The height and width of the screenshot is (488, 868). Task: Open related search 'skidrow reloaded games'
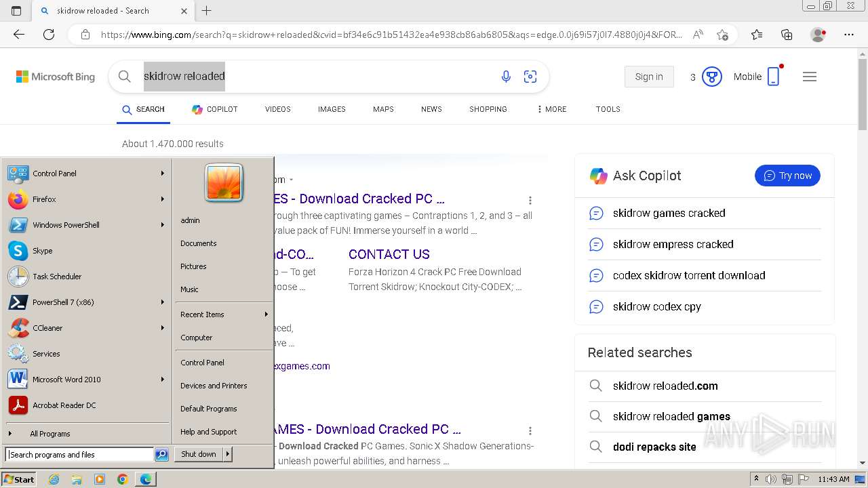pos(671,416)
